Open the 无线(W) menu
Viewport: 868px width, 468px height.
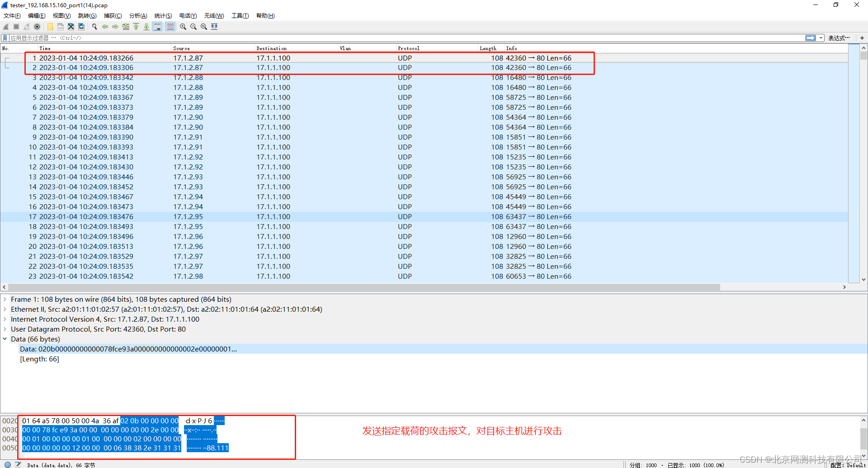click(214, 16)
